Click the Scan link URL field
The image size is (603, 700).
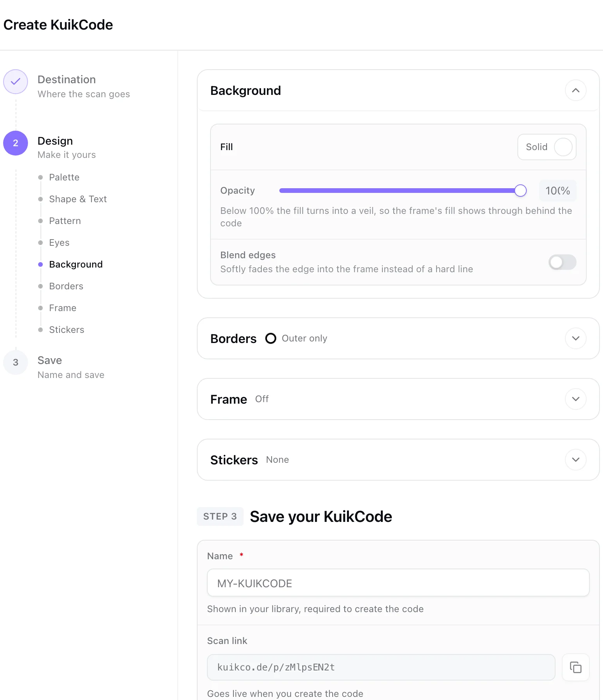coord(381,667)
